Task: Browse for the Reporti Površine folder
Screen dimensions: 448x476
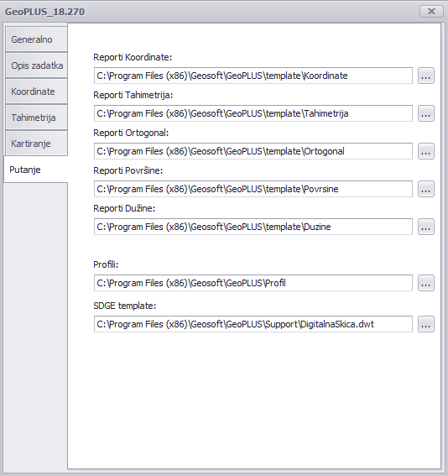Action: pos(426,189)
